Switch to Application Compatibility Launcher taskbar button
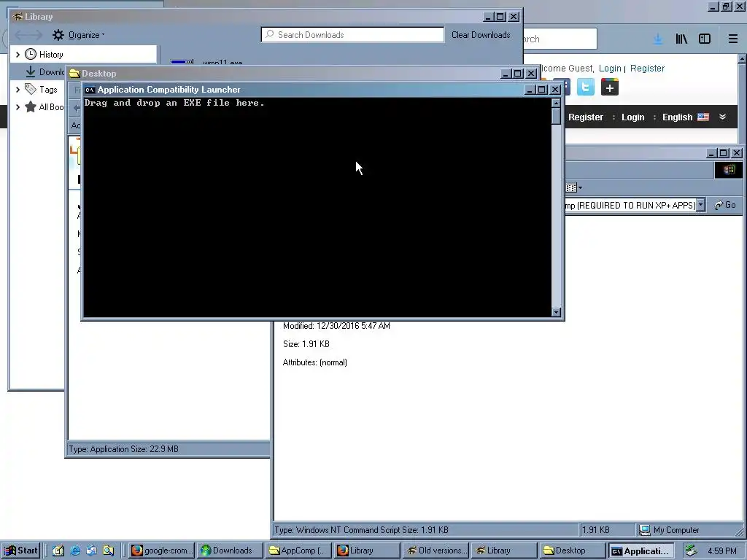This screenshot has height=560, width=747. coord(640,551)
